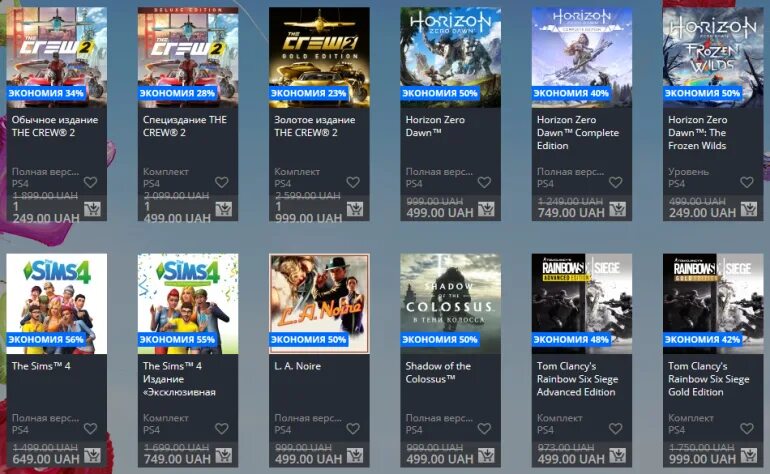Add Horizon Zero Dawn Complete Edition to cart

coord(618,210)
